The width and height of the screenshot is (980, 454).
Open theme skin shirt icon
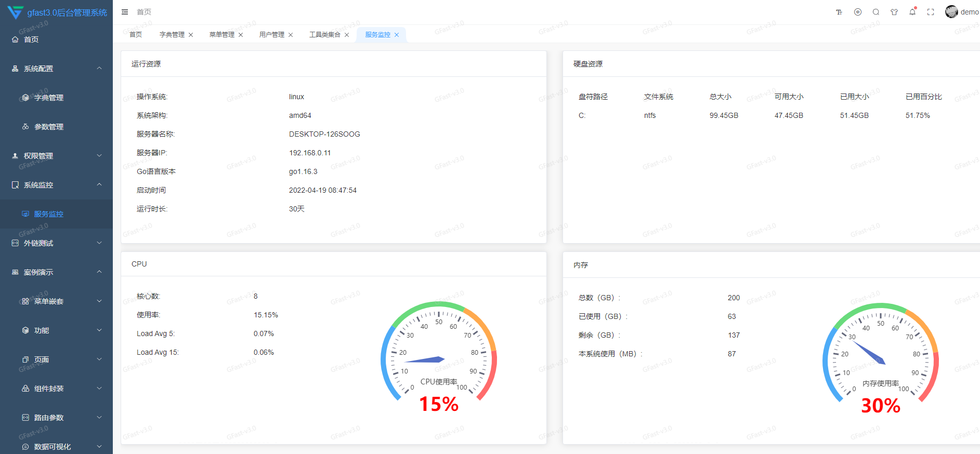click(894, 12)
